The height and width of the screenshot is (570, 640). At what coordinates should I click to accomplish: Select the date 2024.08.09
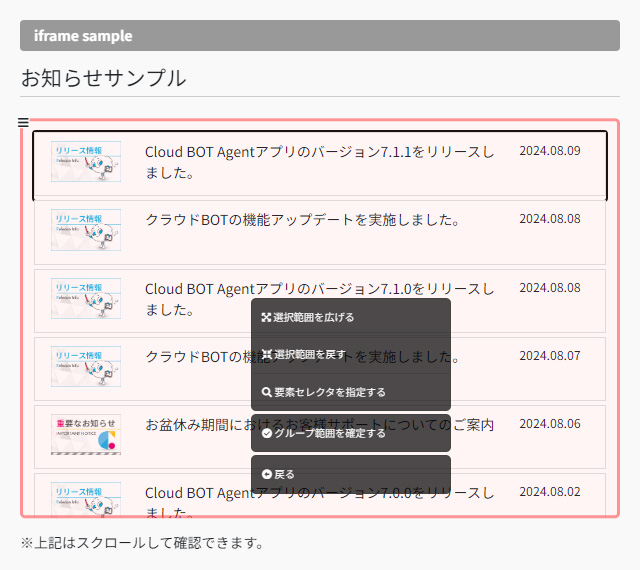coord(550,151)
